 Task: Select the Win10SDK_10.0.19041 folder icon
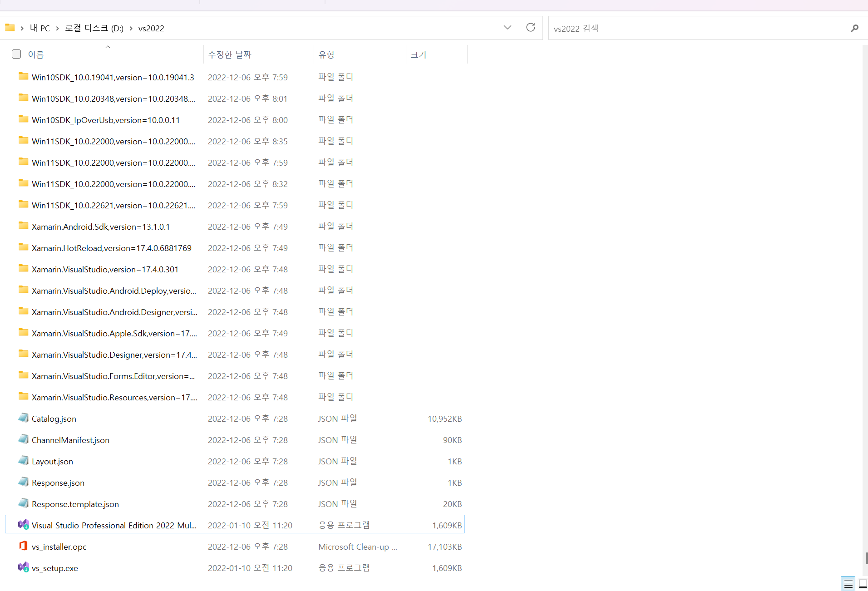tap(23, 76)
